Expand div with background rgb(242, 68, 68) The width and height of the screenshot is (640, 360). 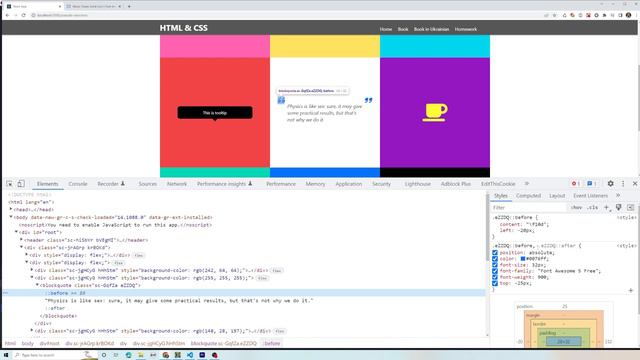click(32, 270)
